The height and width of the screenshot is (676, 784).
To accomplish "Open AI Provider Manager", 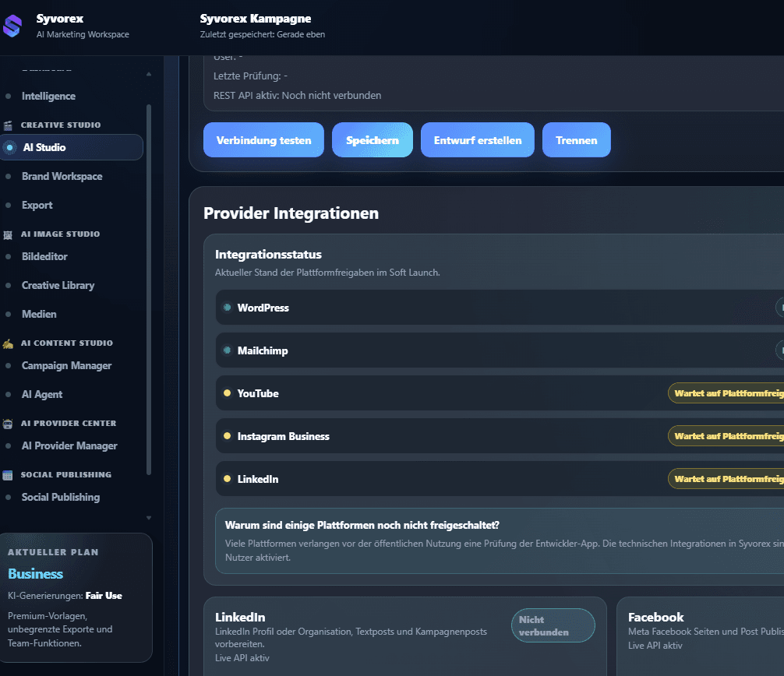I will (x=69, y=446).
